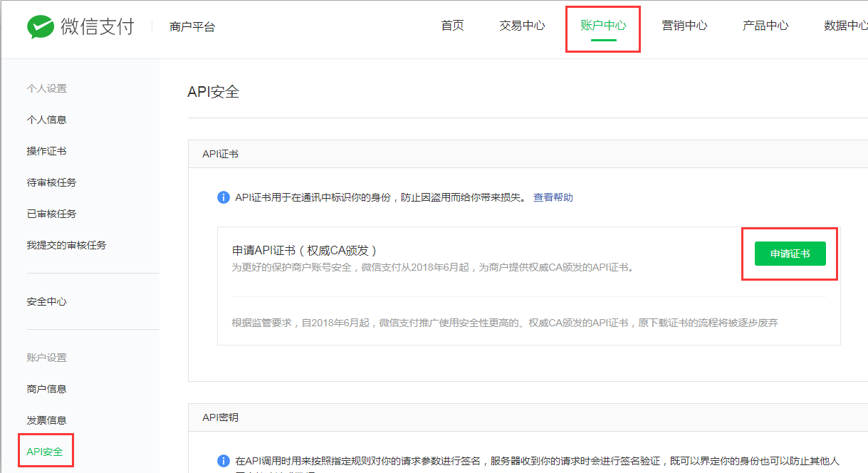The image size is (868, 473).
Task: Open 安全中心 in the sidebar
Action: pos(46,301)
